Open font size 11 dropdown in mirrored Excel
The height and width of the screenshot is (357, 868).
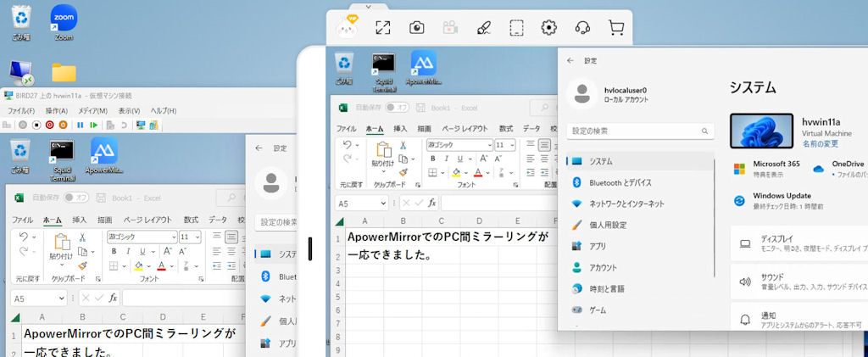(x=512, y=145)
